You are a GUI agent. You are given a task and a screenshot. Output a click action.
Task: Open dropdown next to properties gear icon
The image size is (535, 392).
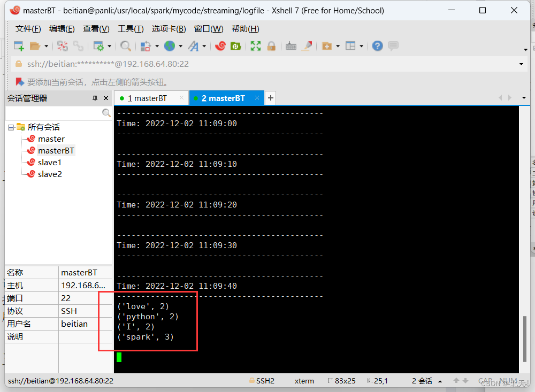tap(110, 46)
